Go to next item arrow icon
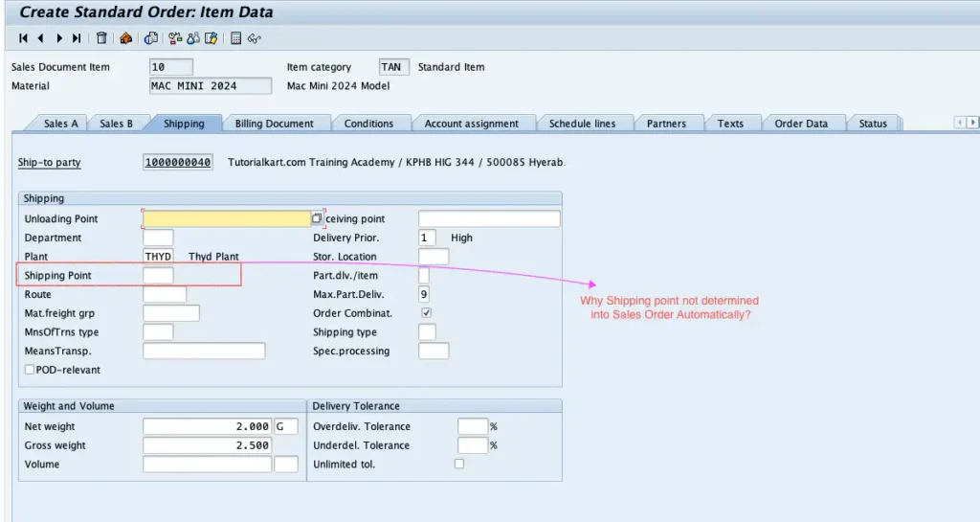 (x=59, y=38)
